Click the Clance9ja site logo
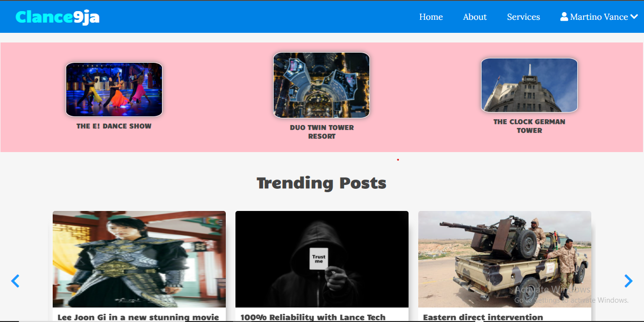644x322 pixels. [58, 17]
